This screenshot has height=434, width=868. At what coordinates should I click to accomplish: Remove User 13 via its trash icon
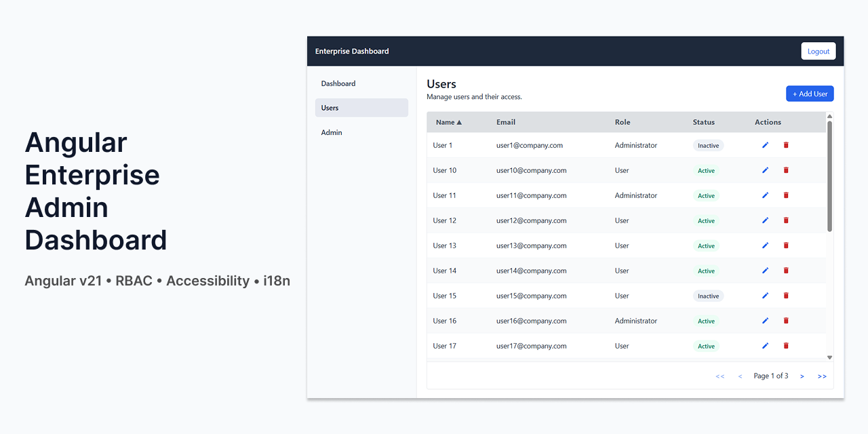click(x=785, y=245)
